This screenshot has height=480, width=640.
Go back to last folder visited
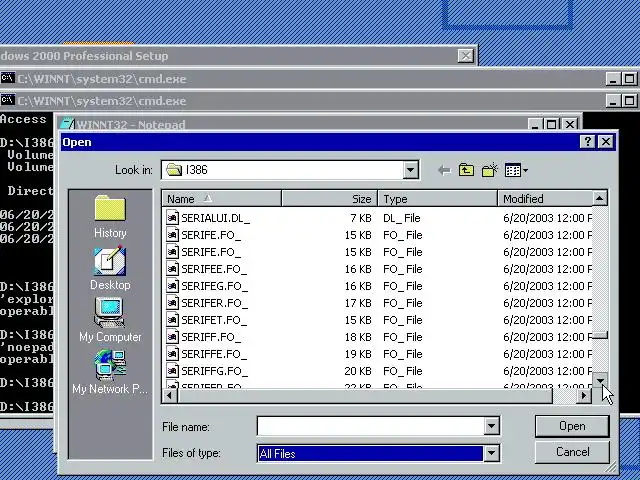coord(444,170)
